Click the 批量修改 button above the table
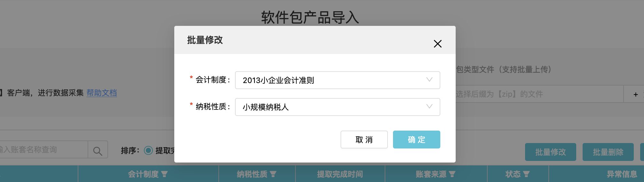The width and height of the screenshot is (644, 182). click(x=550, y=152)
